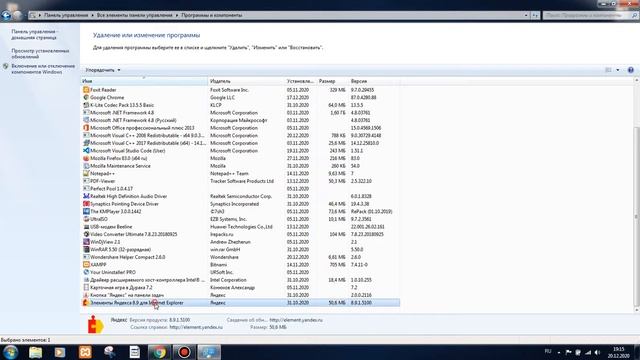Select Wondershare Helper Compact 2.6.0 row
This screenshot has width=640, height=360.
[x=240, y=257]
